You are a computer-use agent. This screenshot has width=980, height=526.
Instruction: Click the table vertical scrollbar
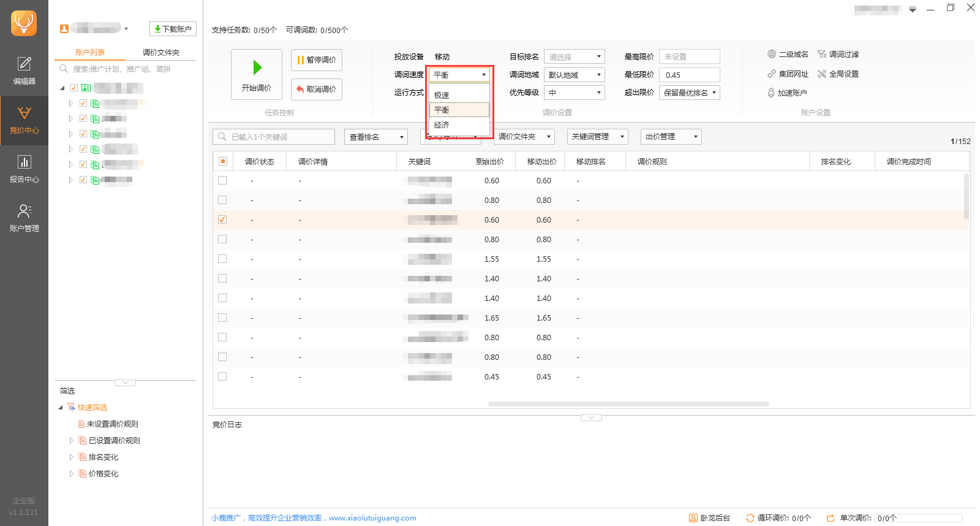pyautogui.click(x=967, y=196)
